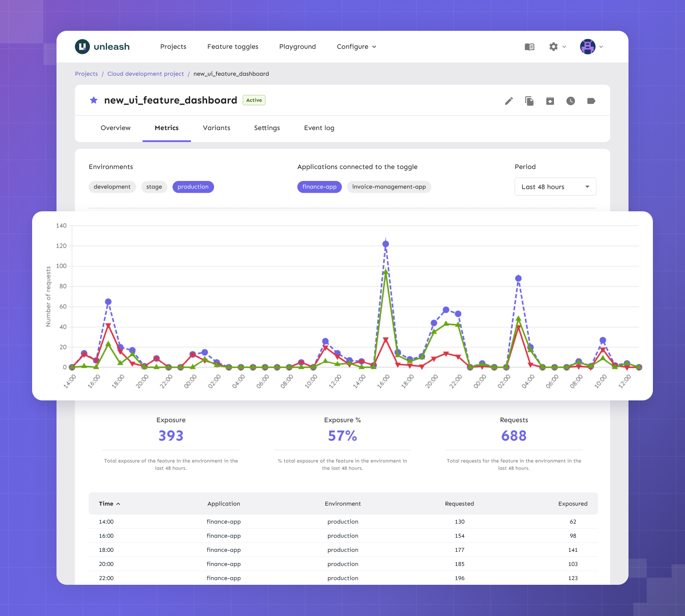The width and height of the screenshot is (685, 616).
Task: View change history via clock icon
Action: [571, 101]
